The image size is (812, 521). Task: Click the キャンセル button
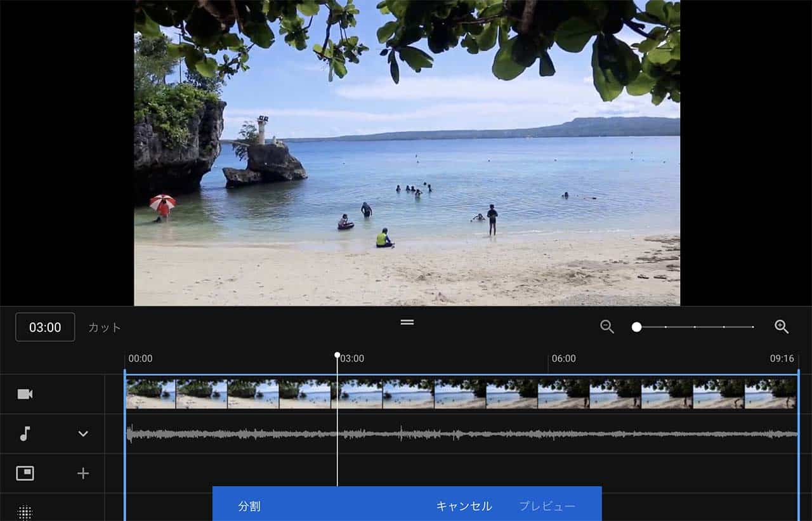click(464, 506)
